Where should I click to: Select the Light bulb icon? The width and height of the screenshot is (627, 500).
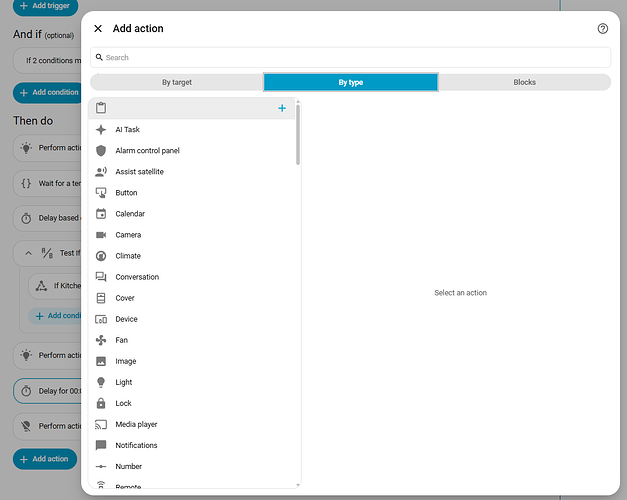(x=101, y=382)
